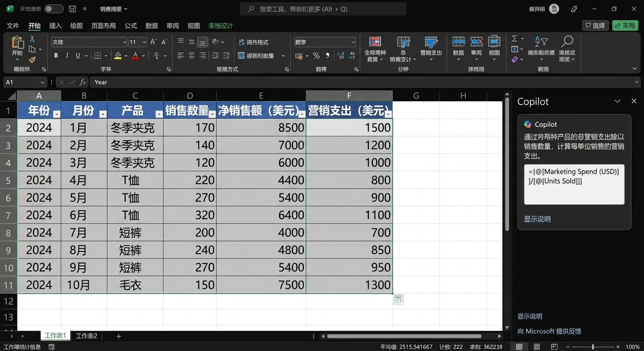Collapse the Copilot pane with its chevron
The width and height of the screenshot is (644, 351).
click(617, 101)
